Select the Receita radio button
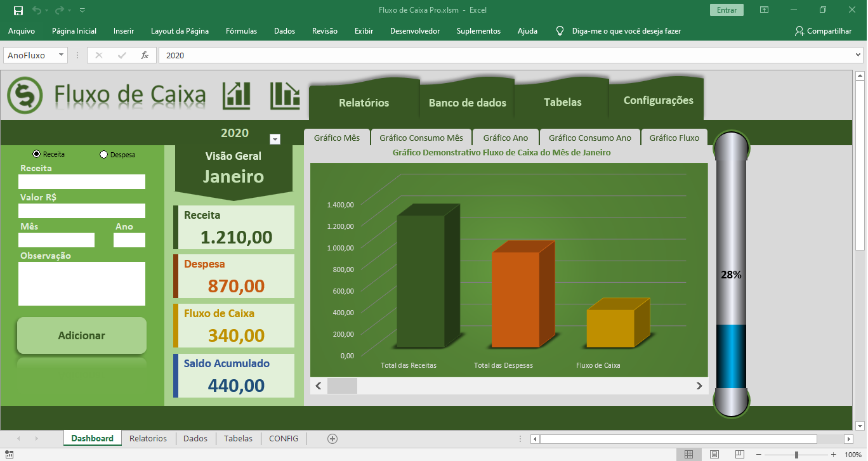Viewport: 868px width, 461px height. [35, 153]
